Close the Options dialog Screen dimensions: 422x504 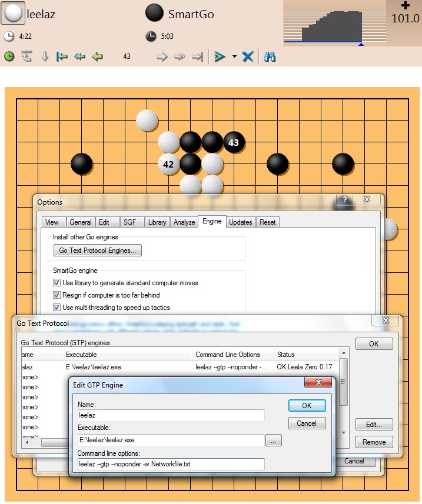pos(367,199)
